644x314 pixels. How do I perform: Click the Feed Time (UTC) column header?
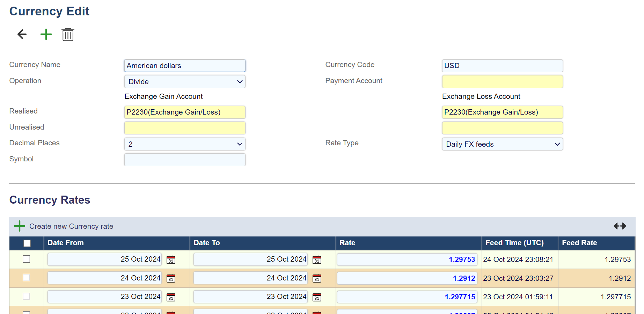click(x=514, y=243)
